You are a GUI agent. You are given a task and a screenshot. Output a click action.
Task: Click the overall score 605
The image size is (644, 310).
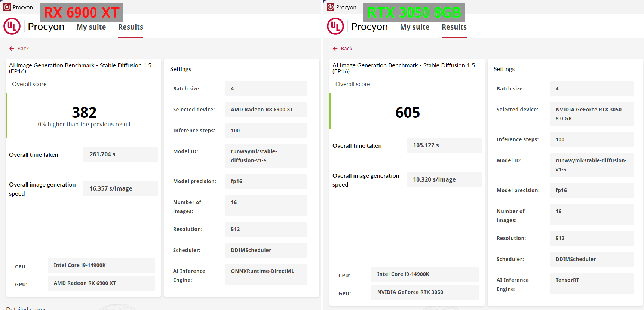coord(408,113)
